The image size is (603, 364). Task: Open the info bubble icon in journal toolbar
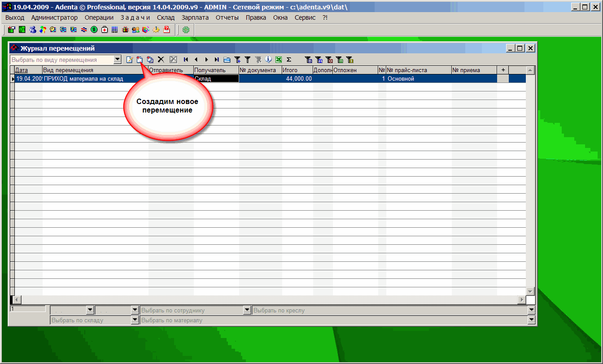click(268, 60)
